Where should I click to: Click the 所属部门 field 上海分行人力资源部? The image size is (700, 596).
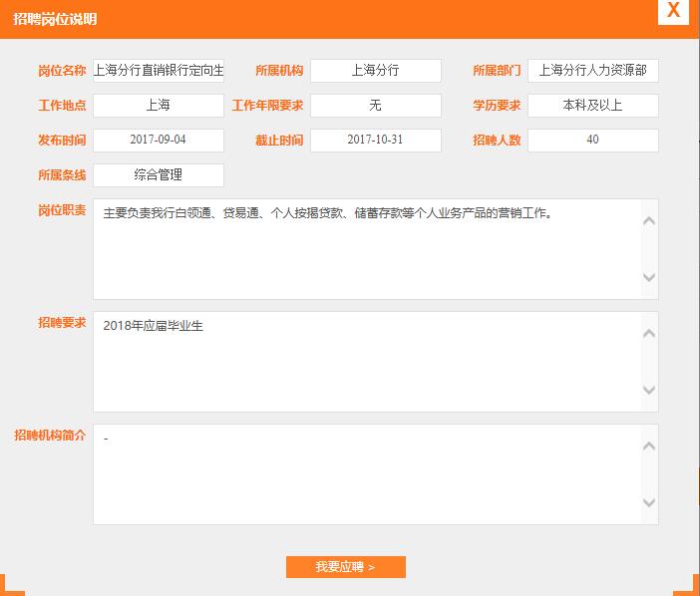click(592, 71)
